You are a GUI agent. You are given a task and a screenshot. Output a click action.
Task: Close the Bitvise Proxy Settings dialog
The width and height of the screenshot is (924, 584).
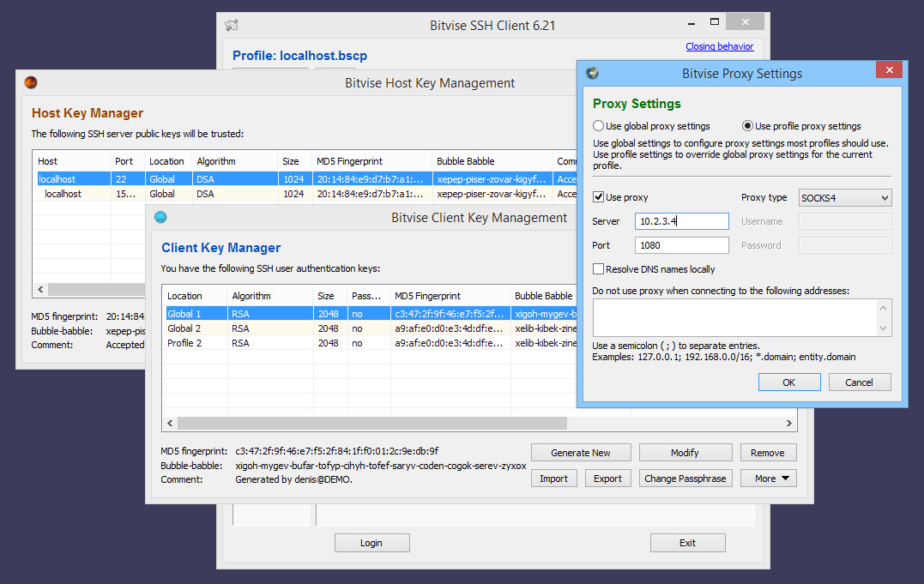click(x=889, y=69)
